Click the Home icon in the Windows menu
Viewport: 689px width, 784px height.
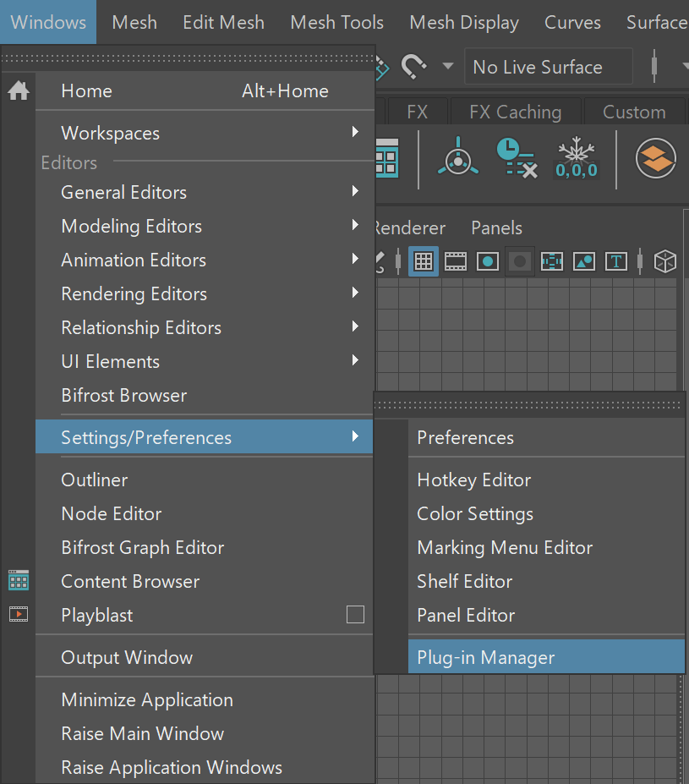[x=19, y=91]
